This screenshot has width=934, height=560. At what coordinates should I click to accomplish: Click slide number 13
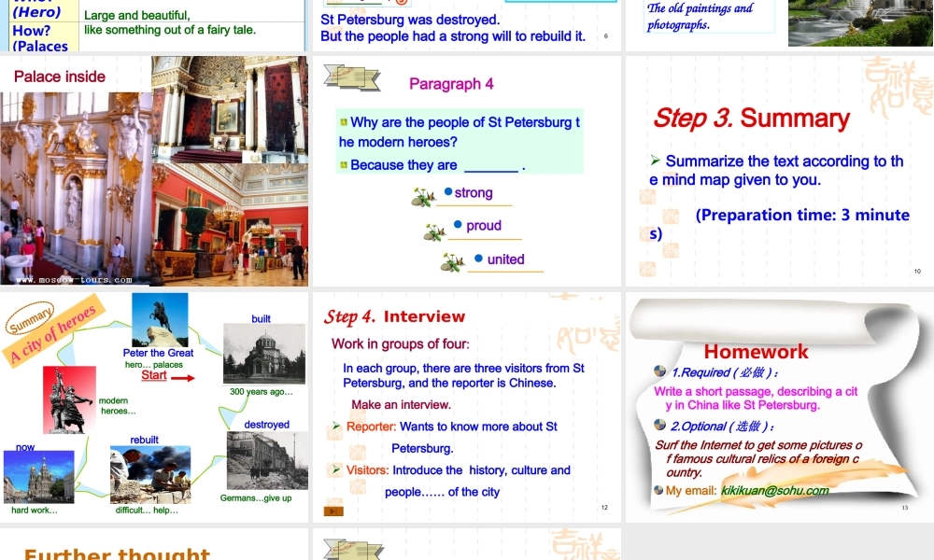(x=905, y=508)
